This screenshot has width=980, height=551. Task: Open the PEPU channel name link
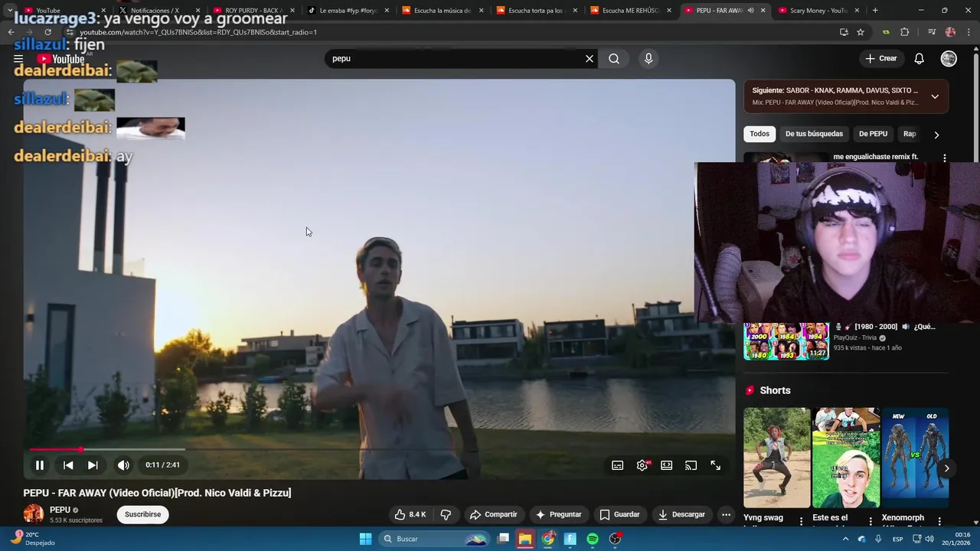tap(60, 510)
